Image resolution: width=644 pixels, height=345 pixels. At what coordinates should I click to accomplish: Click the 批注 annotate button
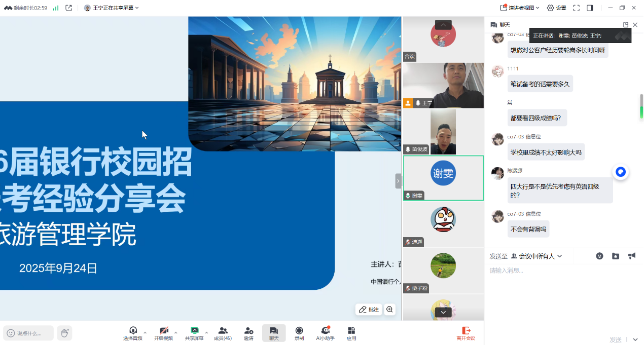coord(369,310)
